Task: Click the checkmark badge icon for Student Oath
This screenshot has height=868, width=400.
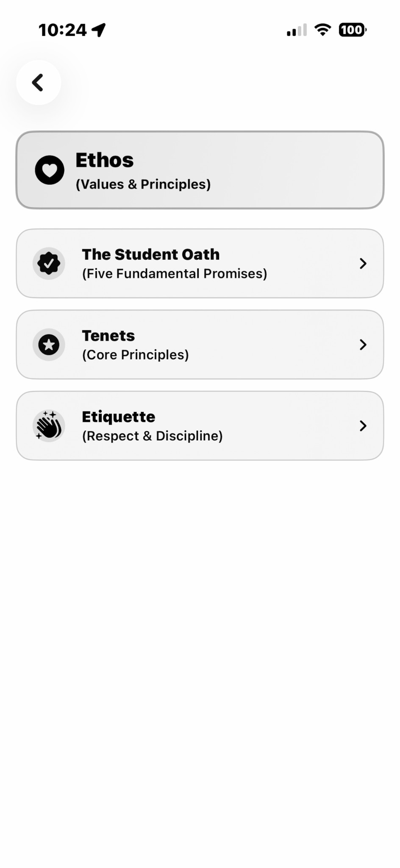Action: coord(49,263)
